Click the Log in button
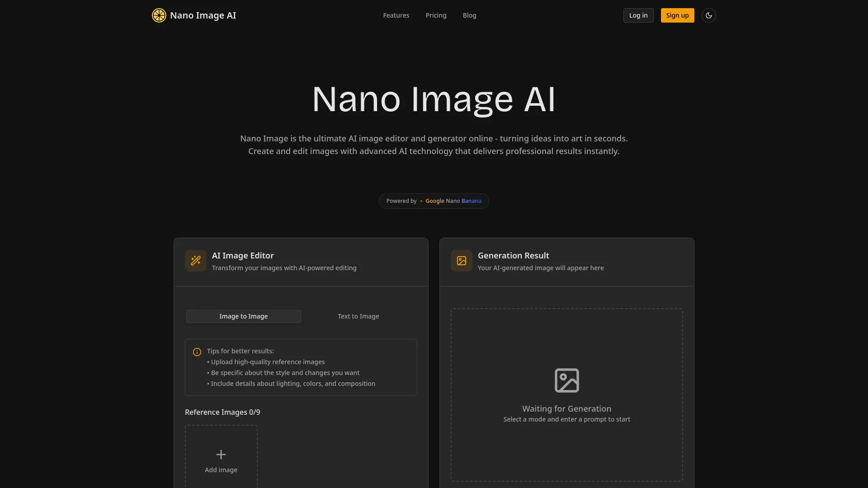This screenshot has height=488, width=868. tap(638, 15)
